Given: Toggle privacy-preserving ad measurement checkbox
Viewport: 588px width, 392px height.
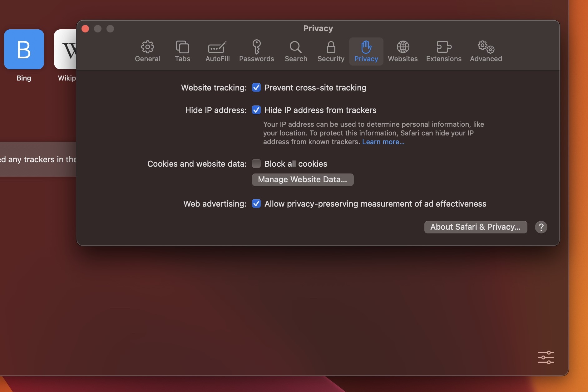Looking at the screenshot, I should coord(256,204).
